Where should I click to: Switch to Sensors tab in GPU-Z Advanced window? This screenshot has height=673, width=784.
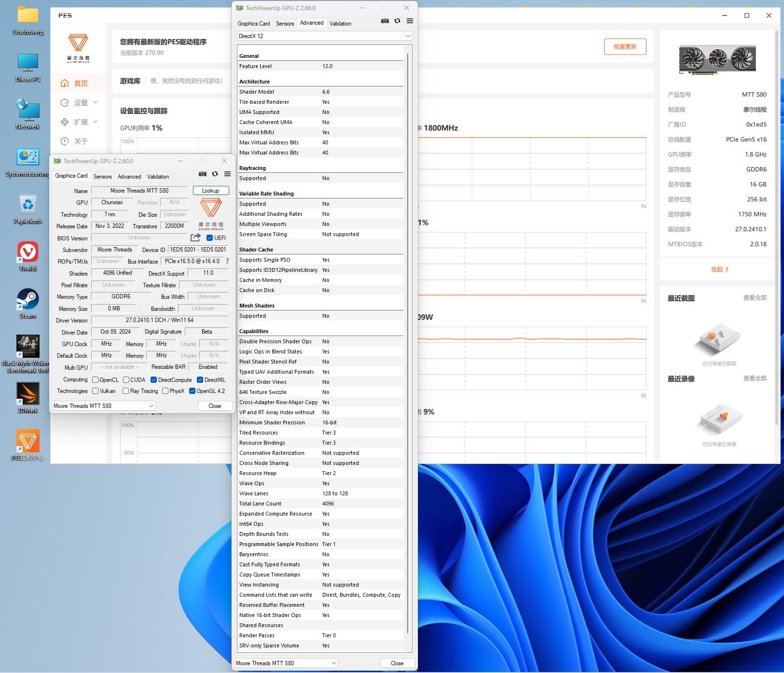click(x=285, y=24)
